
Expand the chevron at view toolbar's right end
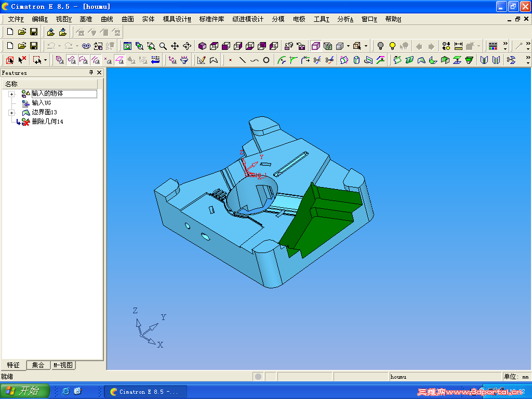528,46
